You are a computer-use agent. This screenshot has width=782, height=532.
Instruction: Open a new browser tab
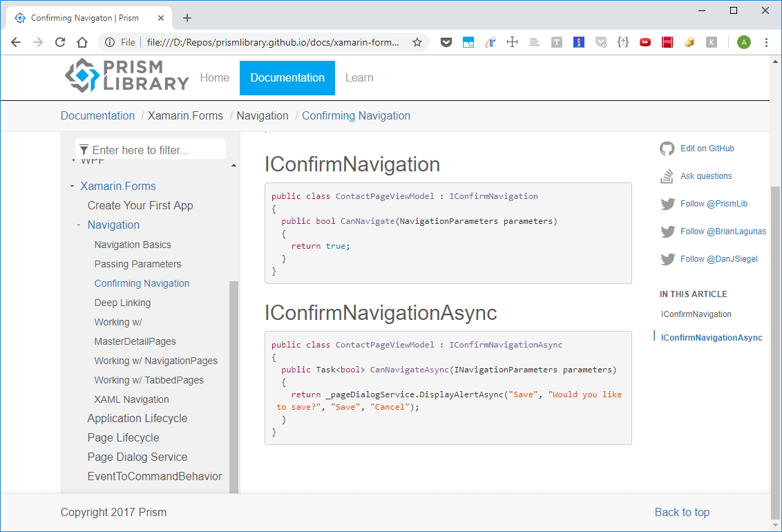pyautogui.click(x=187, y=18)
